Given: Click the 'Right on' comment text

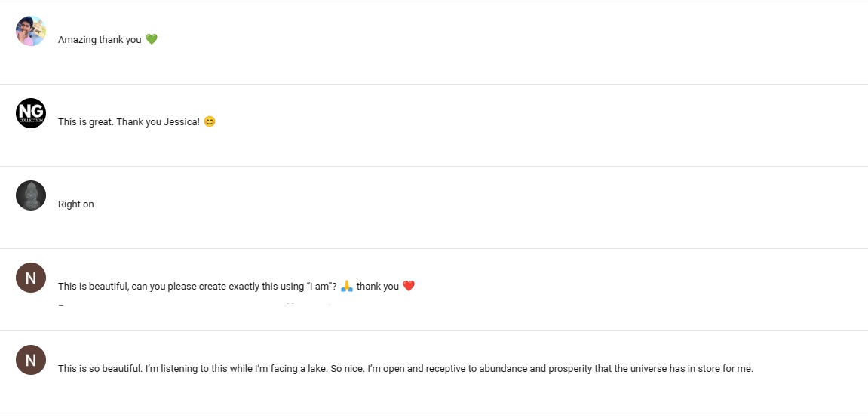Looking at the screenshot, I should point(76,204).
